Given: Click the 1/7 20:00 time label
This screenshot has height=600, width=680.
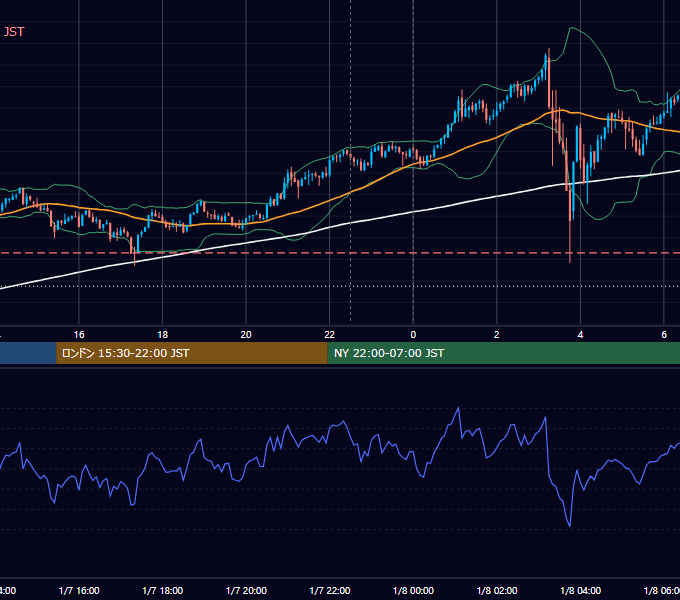Looking at the screenshot, I should tap(246, 590).
